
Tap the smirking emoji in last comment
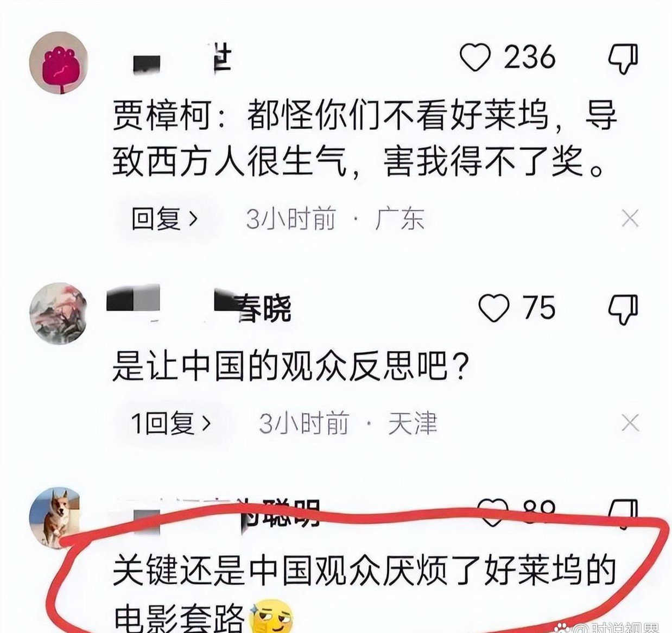coord(270,617)
